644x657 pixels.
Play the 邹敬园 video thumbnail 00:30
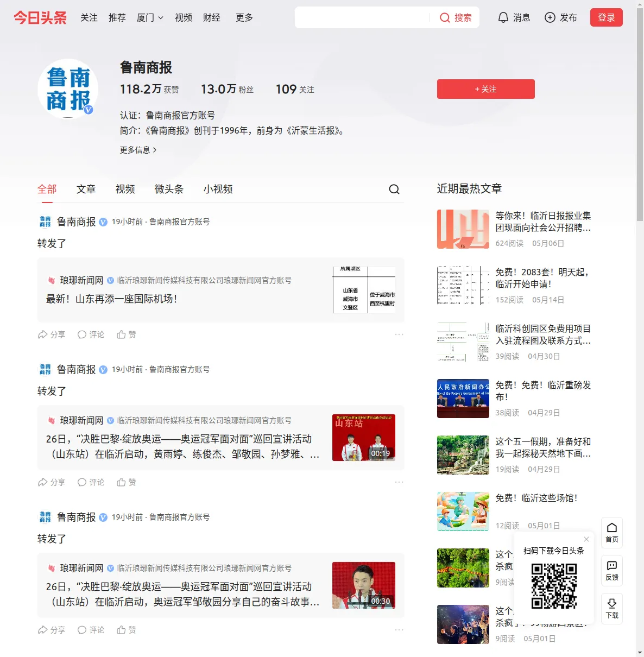tap(364, 585)
